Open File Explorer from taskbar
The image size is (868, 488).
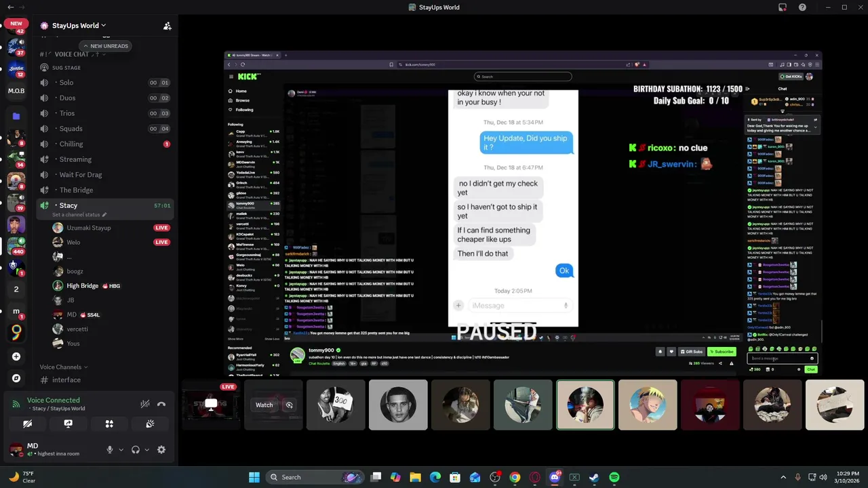(x=415, y=477)
